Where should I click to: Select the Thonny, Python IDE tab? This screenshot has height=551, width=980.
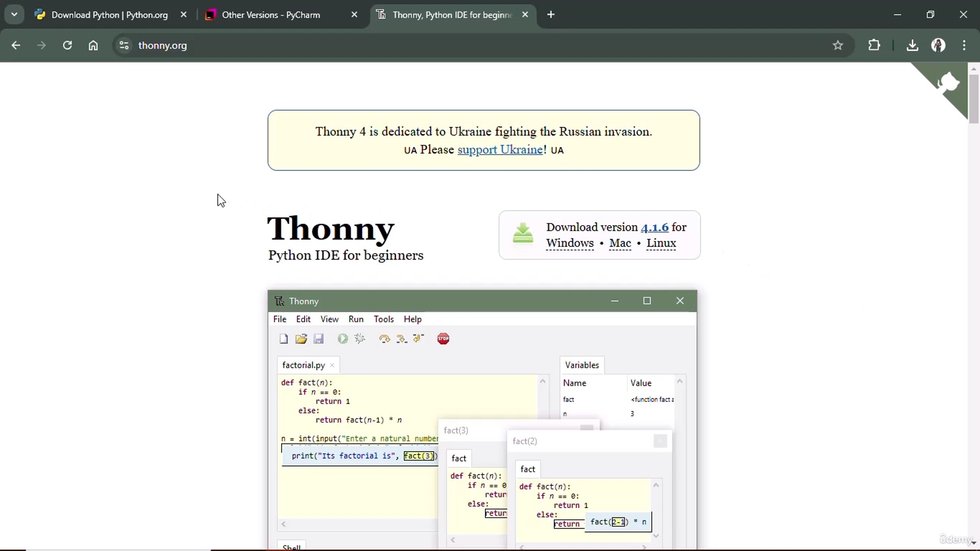click(x=452, y=15)
